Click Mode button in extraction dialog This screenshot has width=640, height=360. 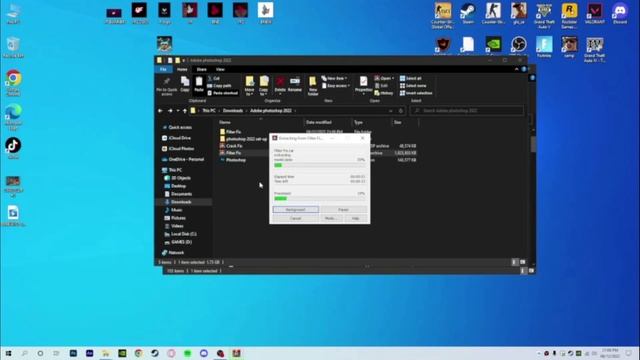pyautogui.click(x=330, y=218)
